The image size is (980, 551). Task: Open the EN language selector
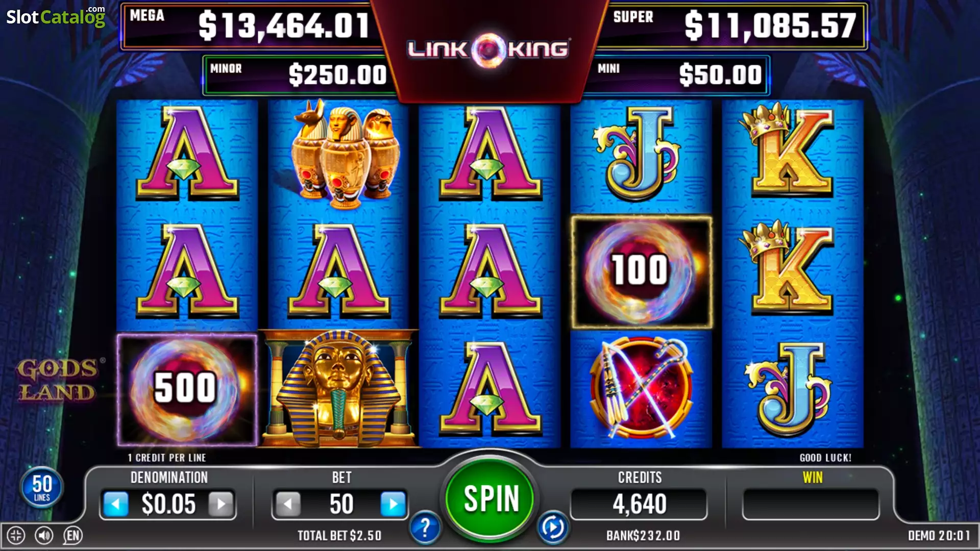click(72, 535)
